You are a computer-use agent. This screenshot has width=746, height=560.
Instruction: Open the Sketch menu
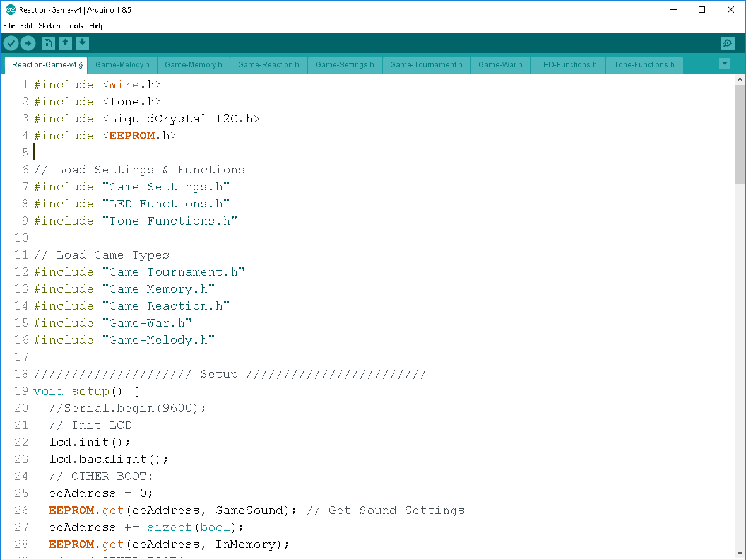click(x=49, y=26)
